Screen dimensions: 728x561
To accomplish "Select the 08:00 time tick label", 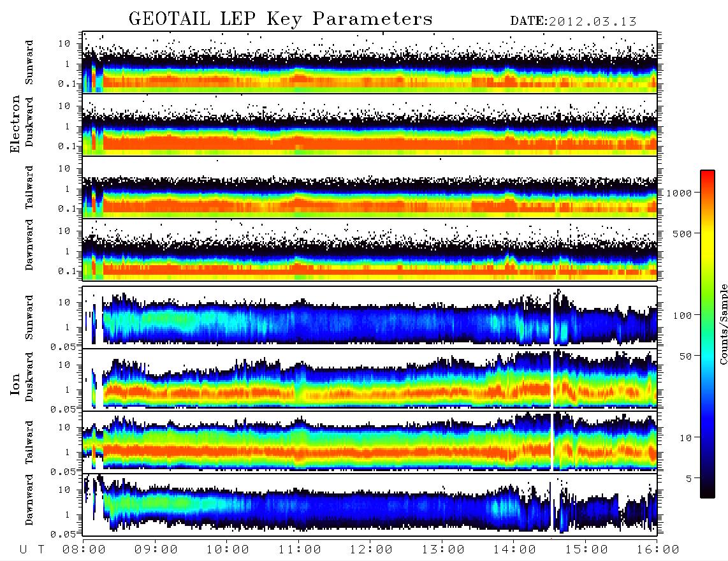I will click(x=84, y=550).
